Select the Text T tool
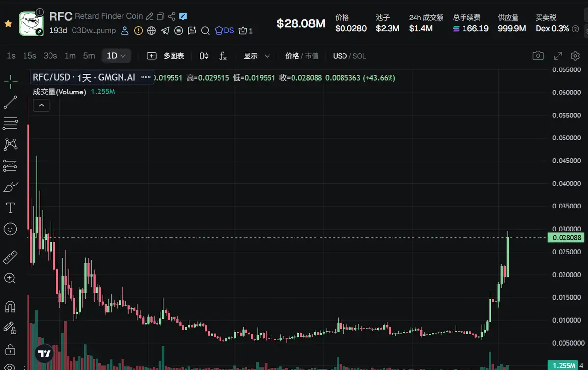Viewport: 588px width, 370px height. (x=10, y=208)
